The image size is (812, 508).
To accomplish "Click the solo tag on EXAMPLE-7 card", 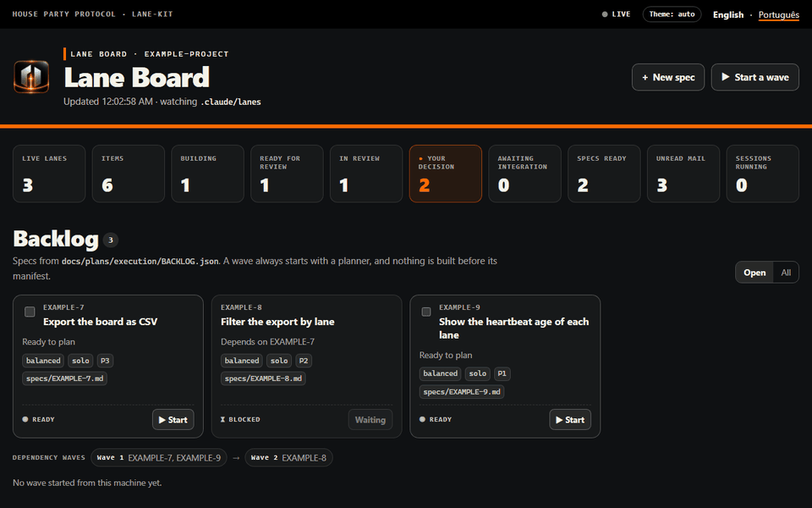I will [x=81, y=361].
